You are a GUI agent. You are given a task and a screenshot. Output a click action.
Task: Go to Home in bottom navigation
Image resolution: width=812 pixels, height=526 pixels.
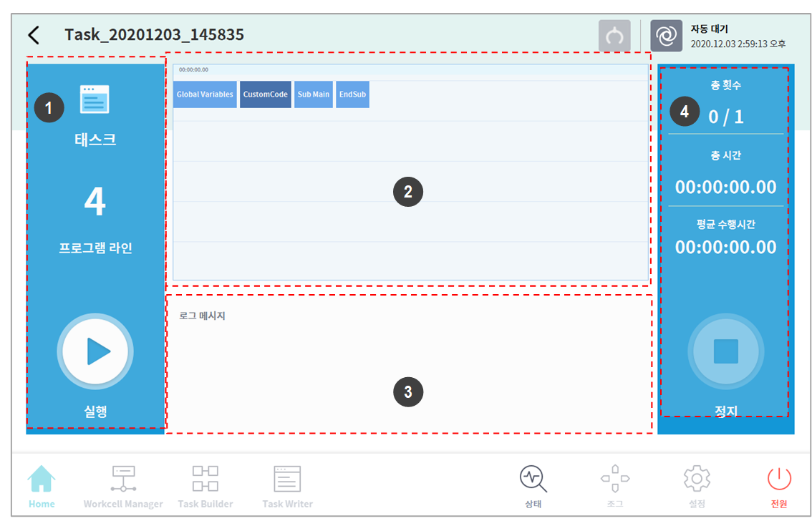[x=42, y=486]
